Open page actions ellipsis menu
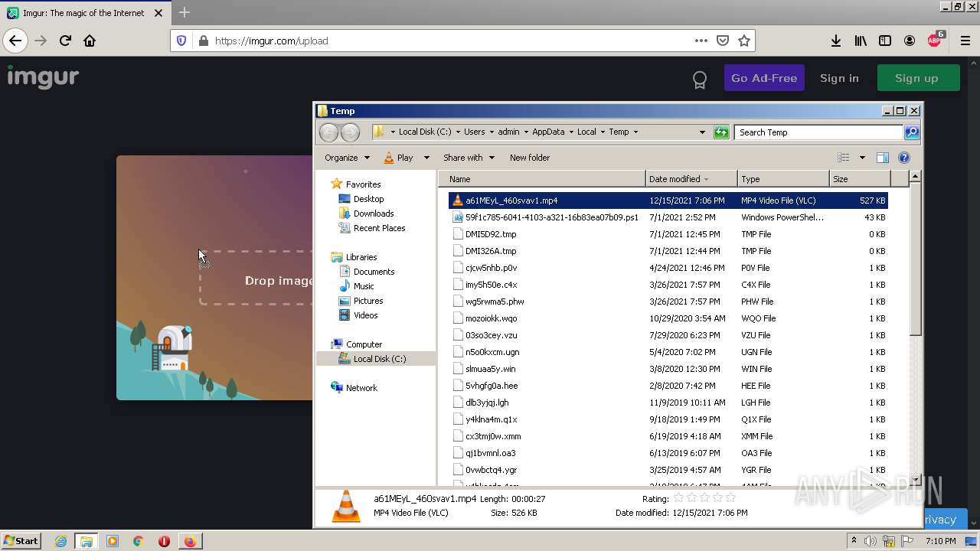 click(701, 41)
